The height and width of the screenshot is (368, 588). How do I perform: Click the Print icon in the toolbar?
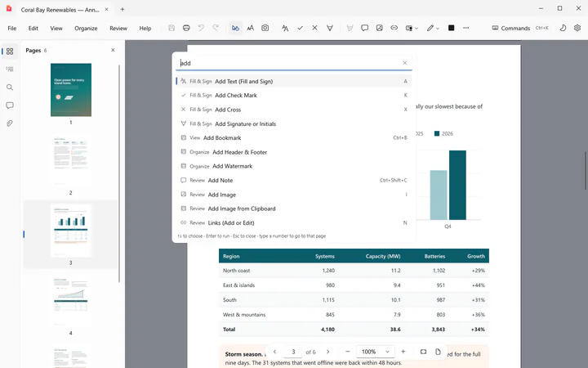pyautogui.click(x=186, y=28)
